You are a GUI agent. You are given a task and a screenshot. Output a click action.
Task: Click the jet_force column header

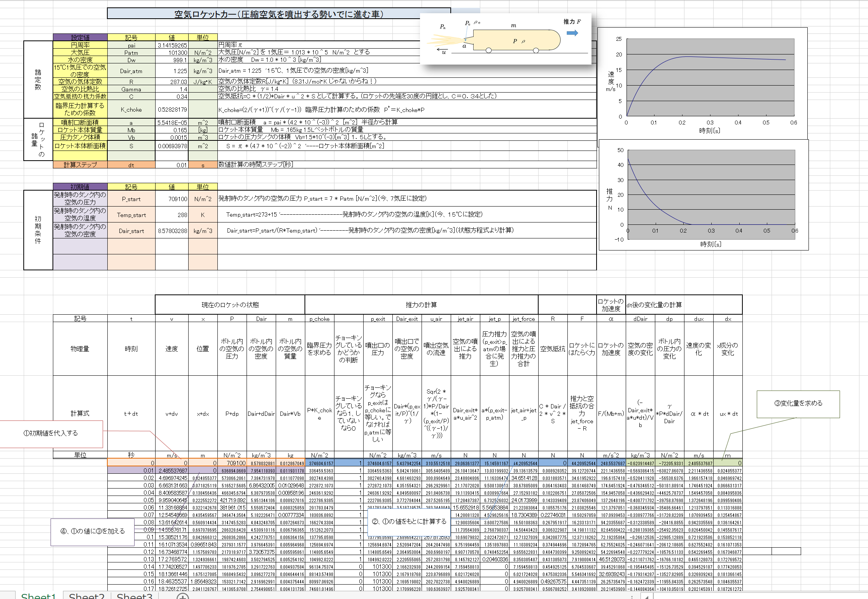(524, 319)
